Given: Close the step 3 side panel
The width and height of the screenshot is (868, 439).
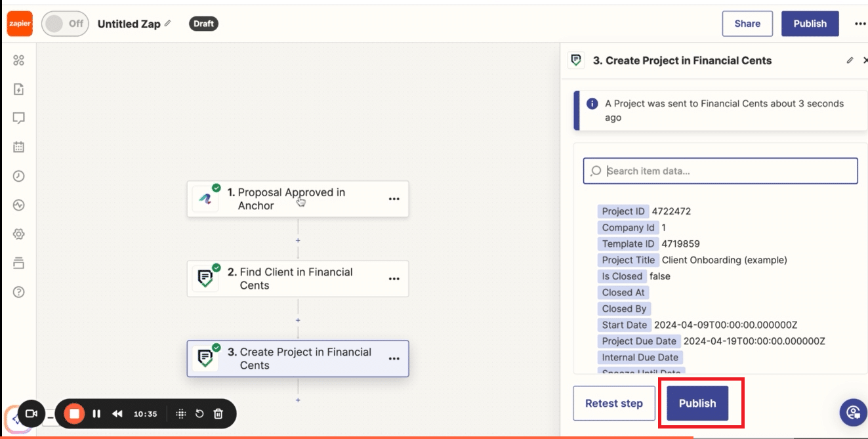Looking at the screenshot, I should coord(865,60).
